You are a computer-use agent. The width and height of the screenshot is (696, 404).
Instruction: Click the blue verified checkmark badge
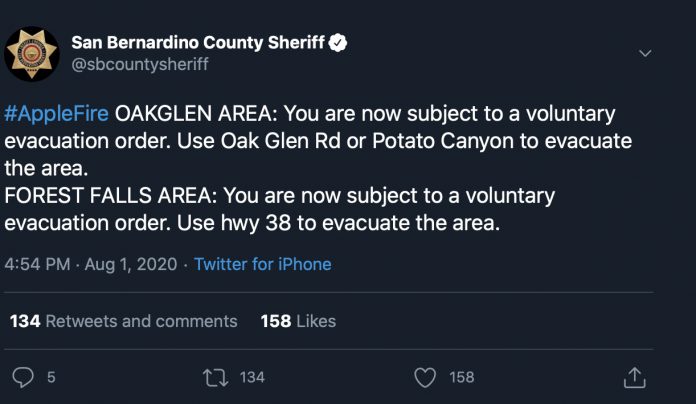point(338,43)
